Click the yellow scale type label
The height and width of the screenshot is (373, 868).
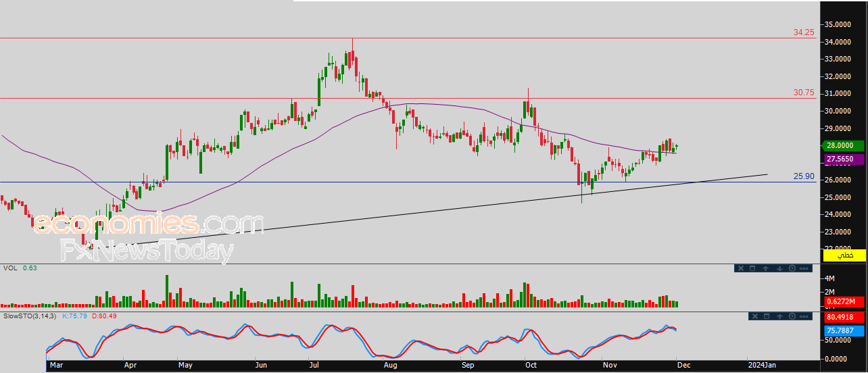tap(844, 255)
